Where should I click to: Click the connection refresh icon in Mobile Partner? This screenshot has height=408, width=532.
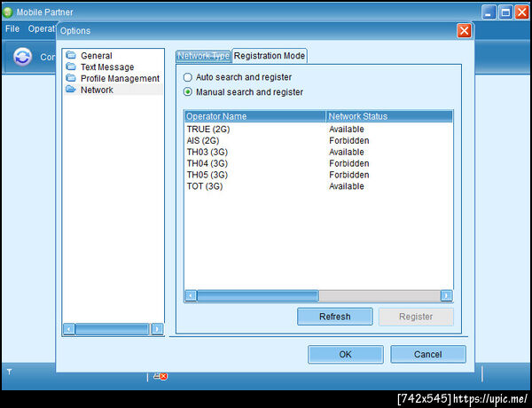(x=23, y=57)
